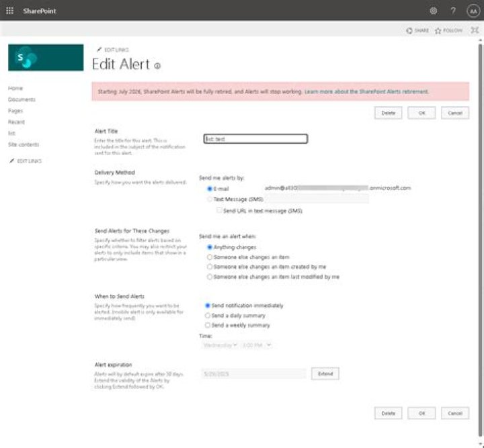Open the Settings gear icon
The width and height of the screenshot is (484, 448).
tap(434, 11)
